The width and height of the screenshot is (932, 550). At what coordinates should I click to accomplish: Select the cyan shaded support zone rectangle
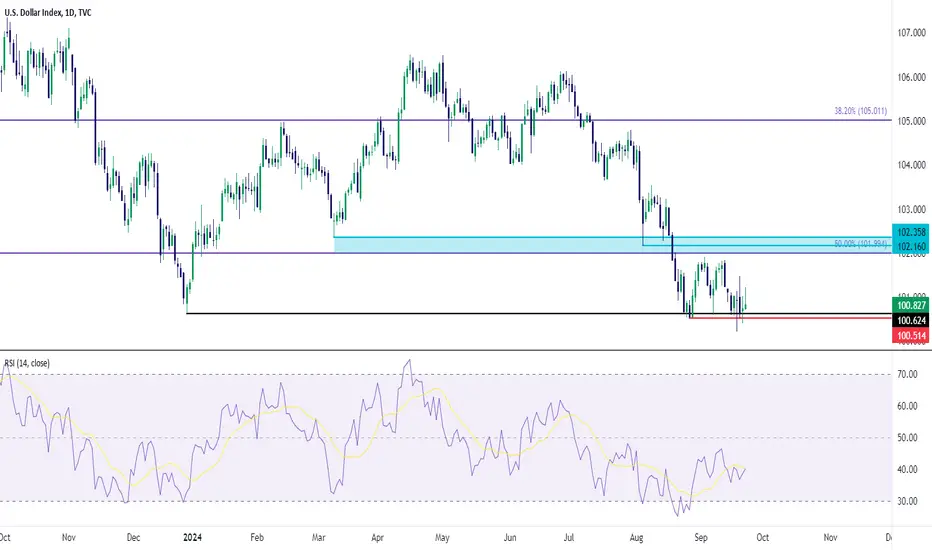click(612, 244)
